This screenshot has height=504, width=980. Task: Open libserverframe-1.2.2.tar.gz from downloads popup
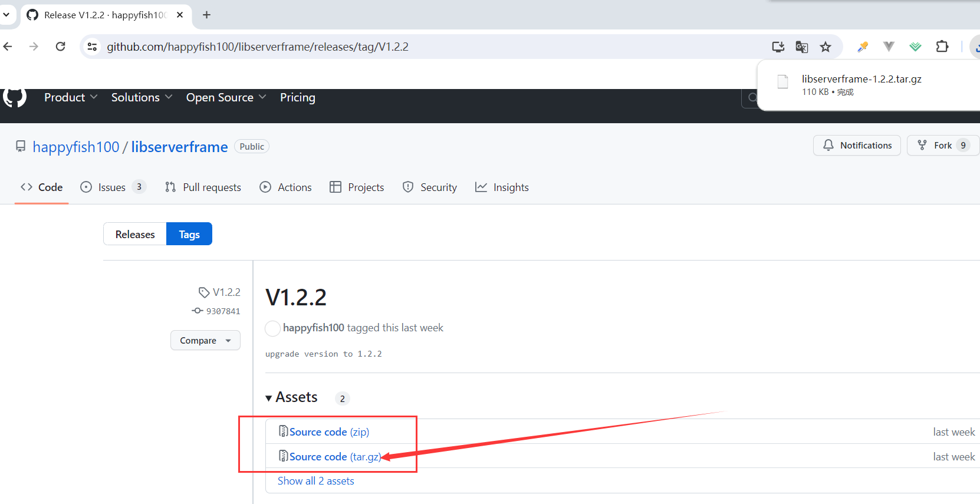(x=861, y=79)
